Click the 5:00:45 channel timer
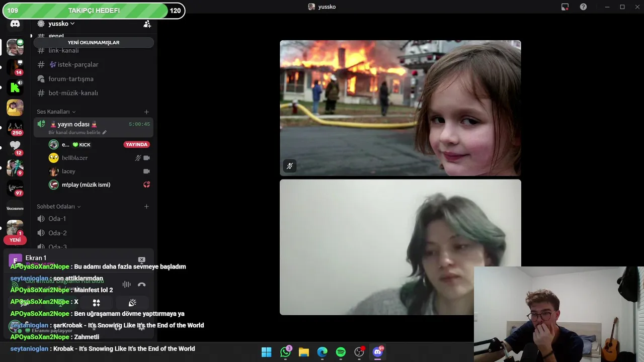This screenshot has width=644, height=362. click(x=139, y=124)
